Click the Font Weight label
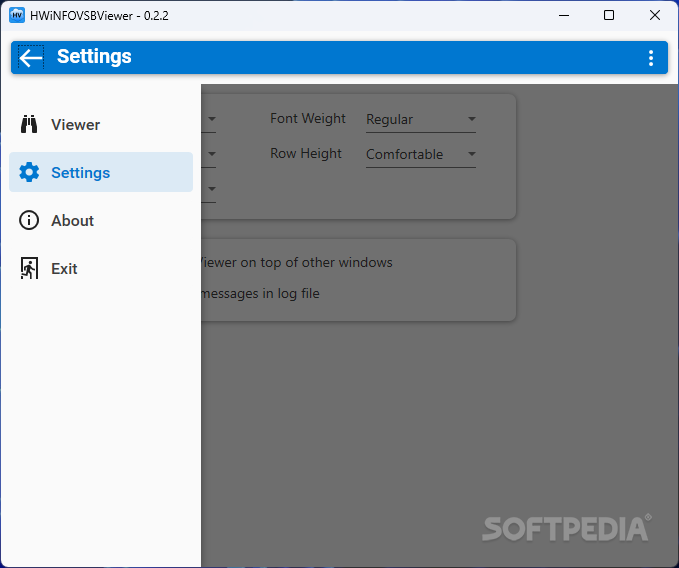The height and width of the screenshot is (568, 679). pyautogui.click(x=307, y=119)
